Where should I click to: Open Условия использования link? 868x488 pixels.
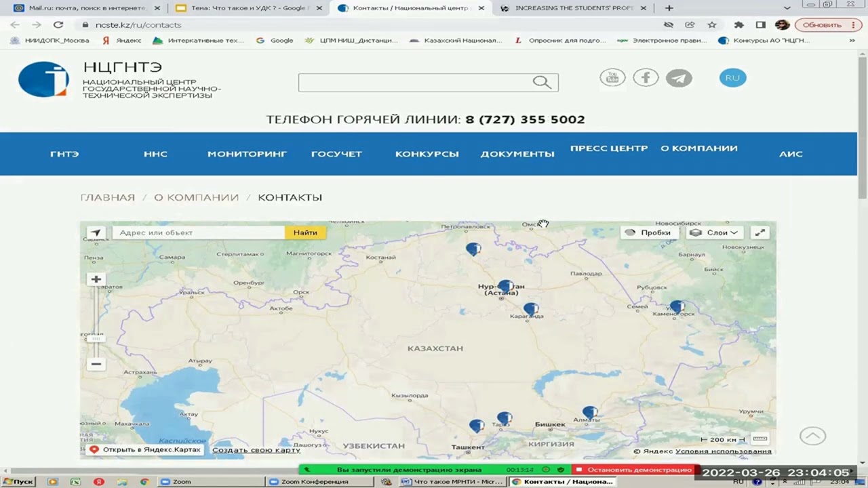tap(723, 451)
